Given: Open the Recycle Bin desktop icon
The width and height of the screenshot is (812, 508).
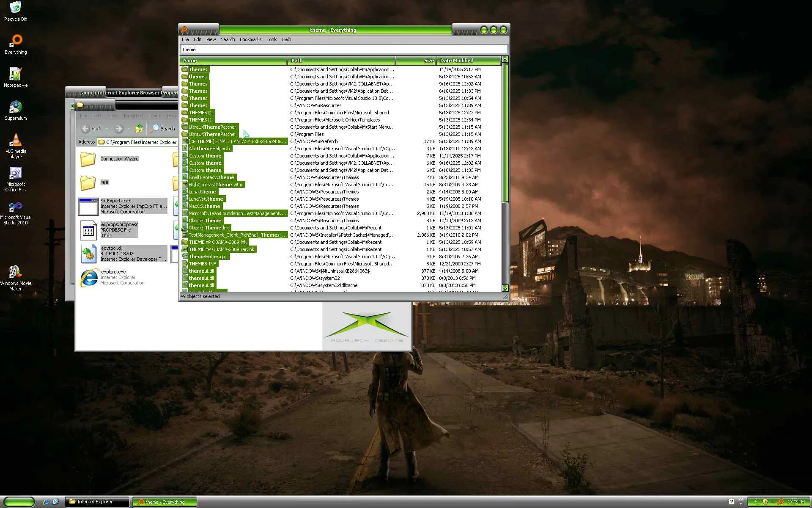Looking at the screenshot, I should pos(16,8).
